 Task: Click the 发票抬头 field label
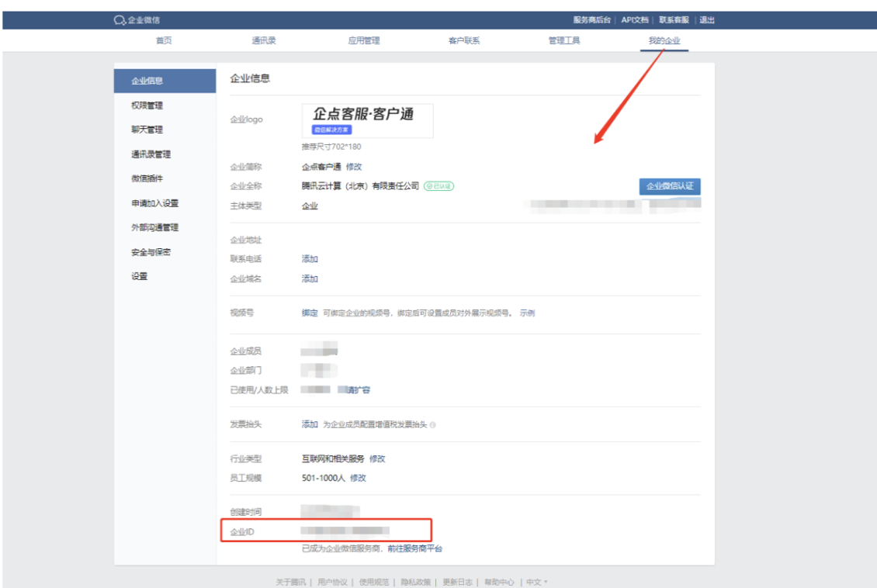click(x=246, y=425)
